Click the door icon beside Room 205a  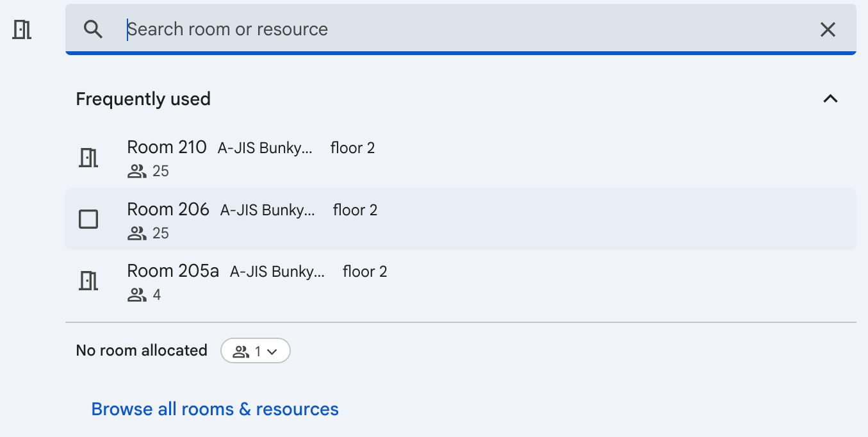pos(88,281)
